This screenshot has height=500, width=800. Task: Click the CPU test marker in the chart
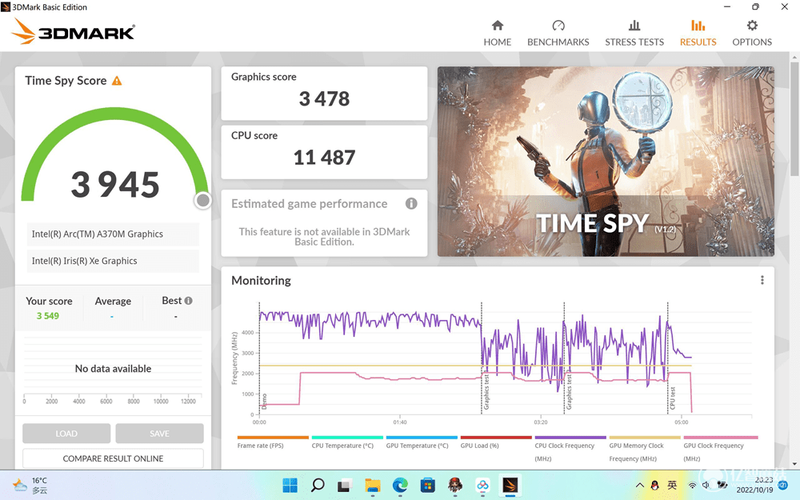(x=672, y=398)
